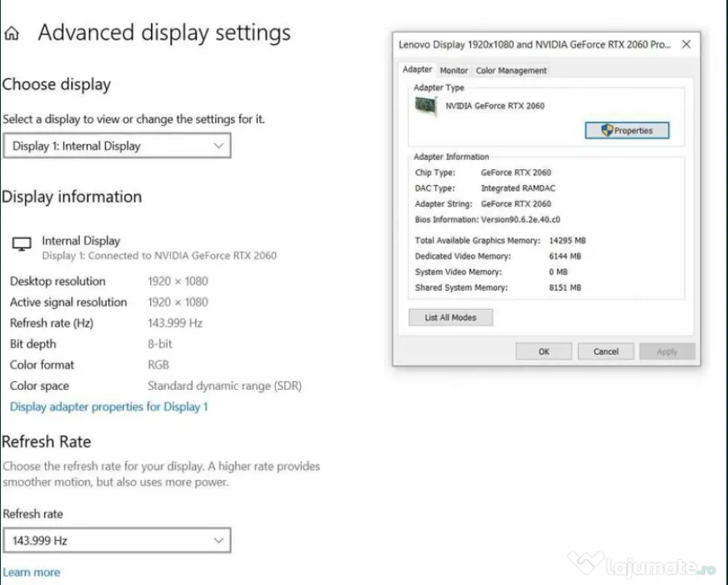Select the Bios Information version string
The image size is (728, 585).
(521, 219)
